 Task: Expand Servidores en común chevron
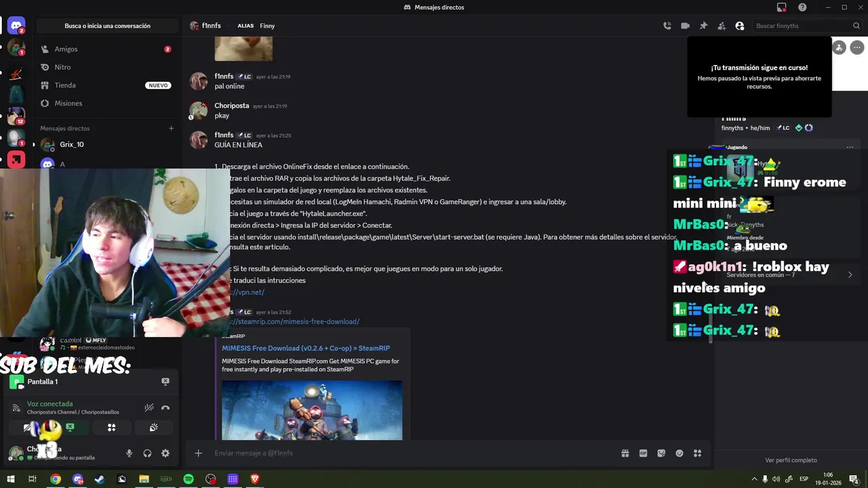[x=850, y=274]
